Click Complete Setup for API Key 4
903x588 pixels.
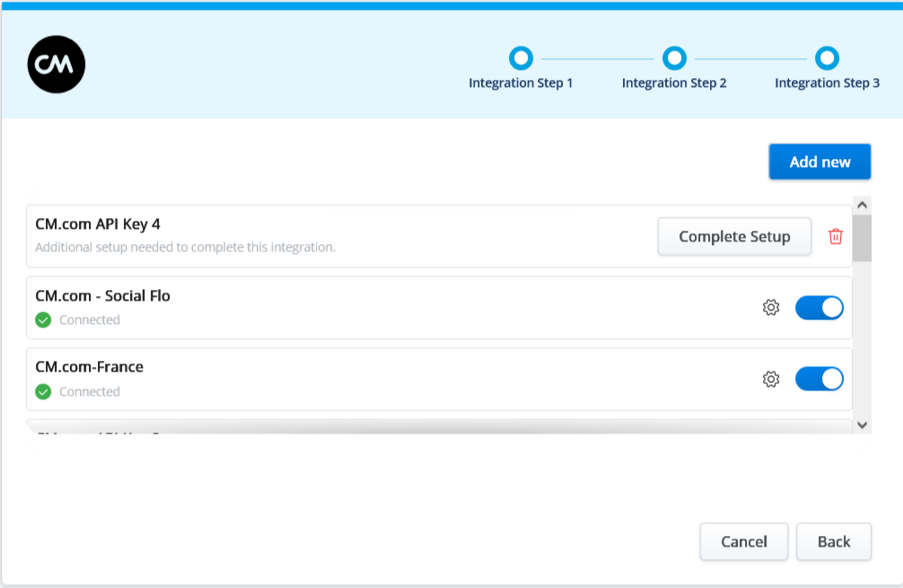point(735,236)
